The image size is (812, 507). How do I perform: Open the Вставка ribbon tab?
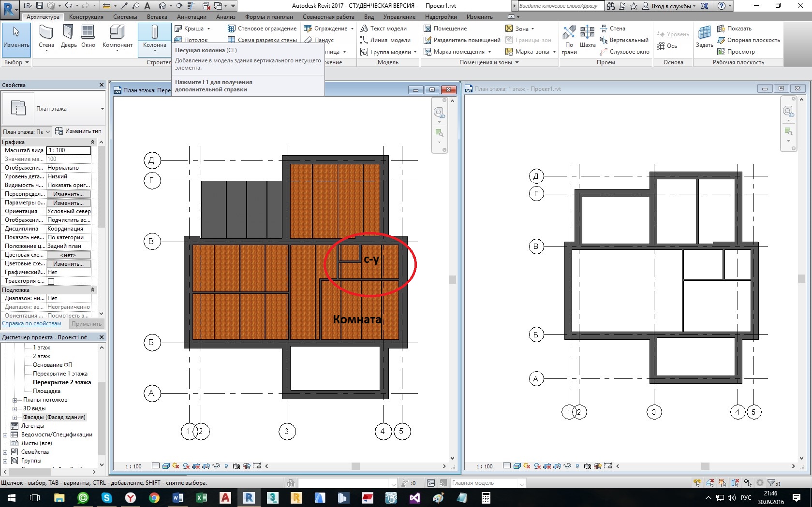pyautogui.click(x=157, y=17)
